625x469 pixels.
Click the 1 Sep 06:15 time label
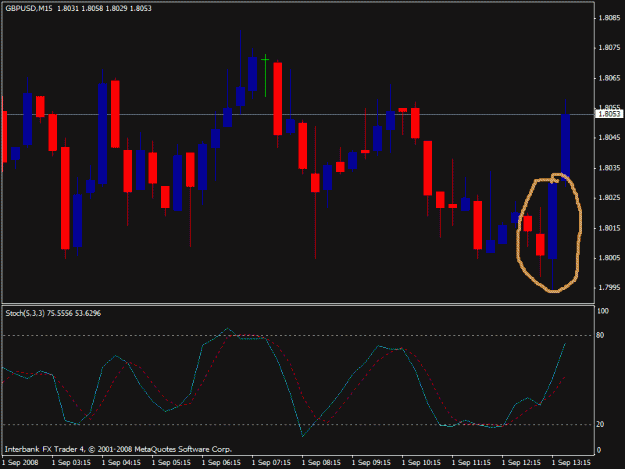pyautogui.click(x=222, y=463)
